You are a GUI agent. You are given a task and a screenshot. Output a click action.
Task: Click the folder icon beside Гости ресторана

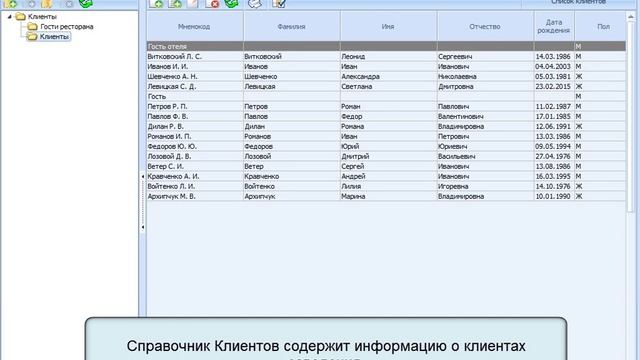(33, 27)
